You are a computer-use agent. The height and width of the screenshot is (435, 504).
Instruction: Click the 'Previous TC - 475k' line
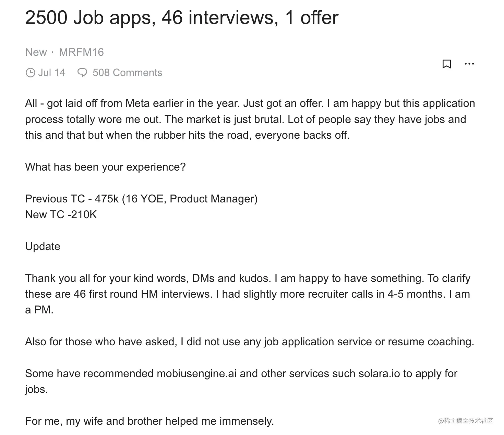tap(141, 199)
